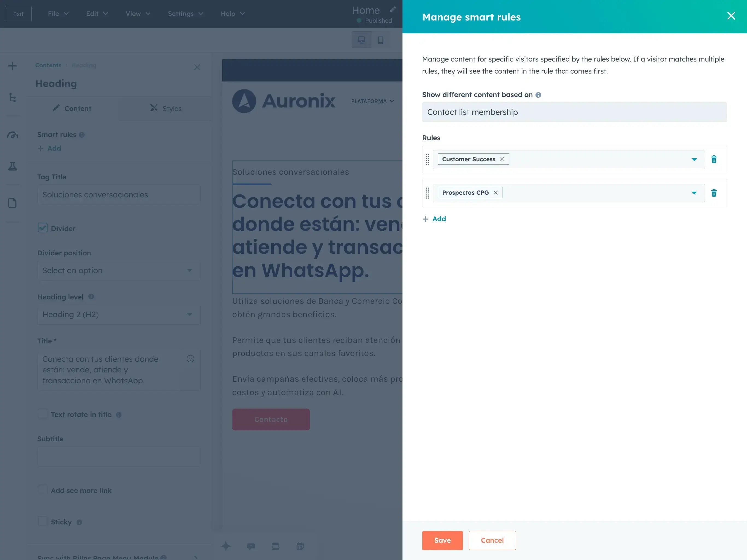This screenshot has height=560, width=747.
Task: Remove the Customer Success tag with its X
Action: click(502, 159)
